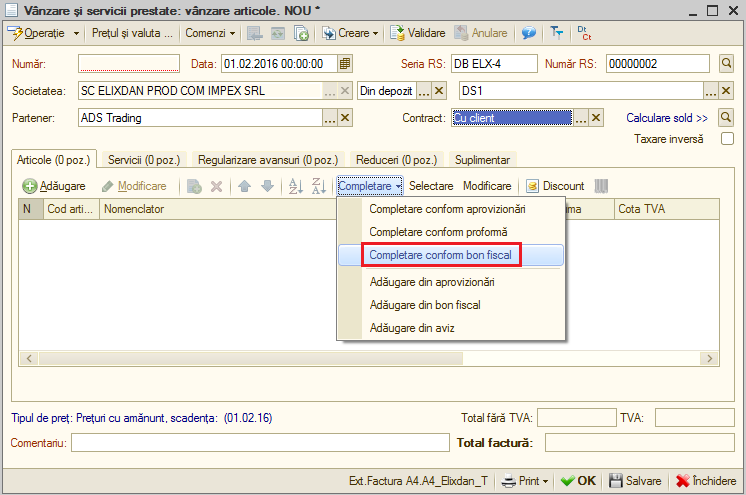Open the calendar picker for Data
The image size is (746, 495).
click(345, 64)
